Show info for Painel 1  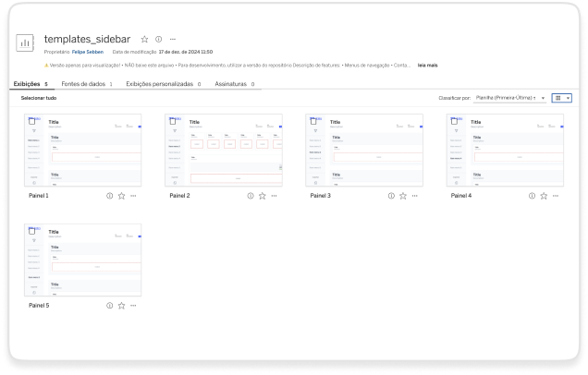point(109,196)
